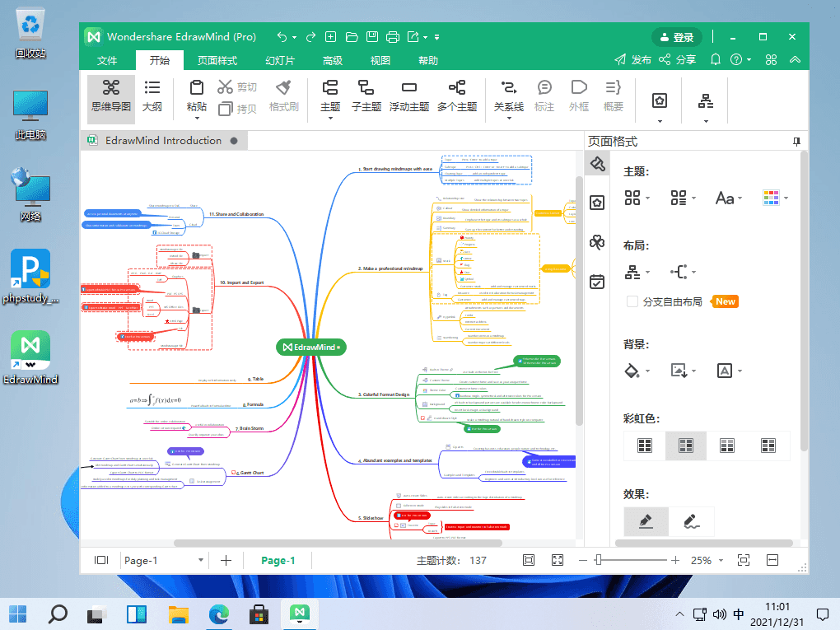Enable 分支自由布局 checkbox
The image size is (840, 630).
(632, 301)
